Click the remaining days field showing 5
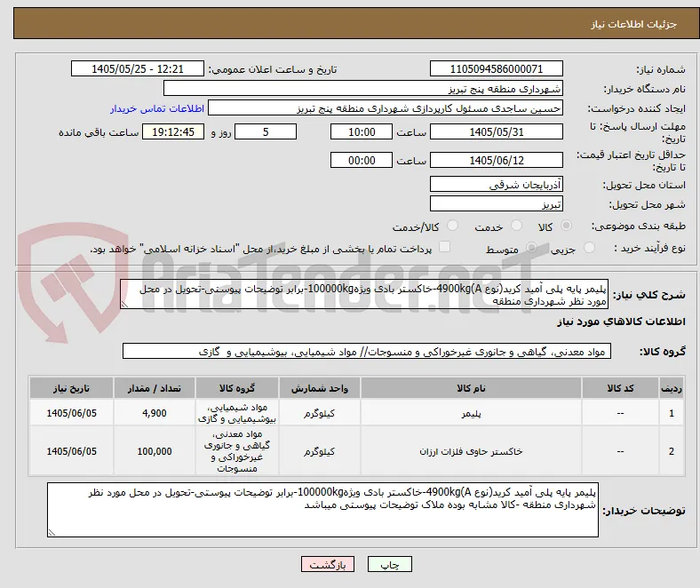This screenshot has width=700, height=588. click(x=266, y=132)
